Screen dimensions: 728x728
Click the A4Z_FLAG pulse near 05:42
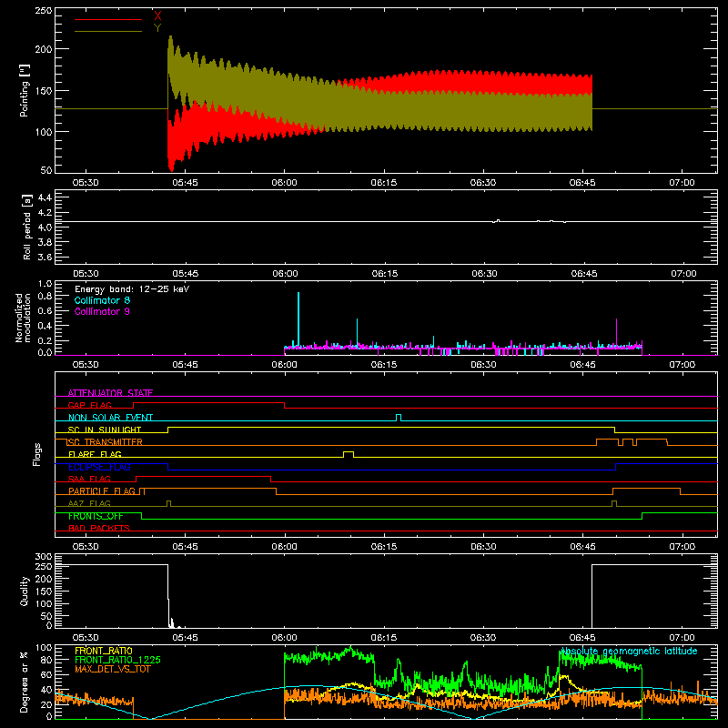coord(168,503)
